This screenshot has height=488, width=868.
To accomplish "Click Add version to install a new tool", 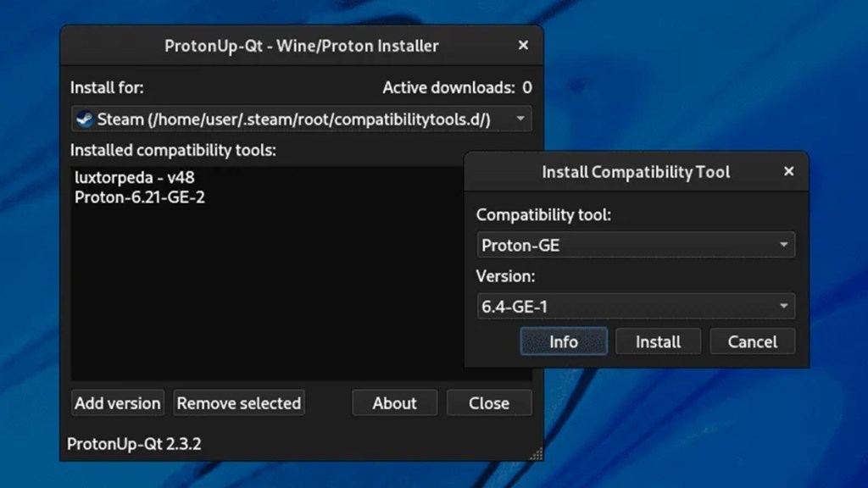I will point(117,403).
